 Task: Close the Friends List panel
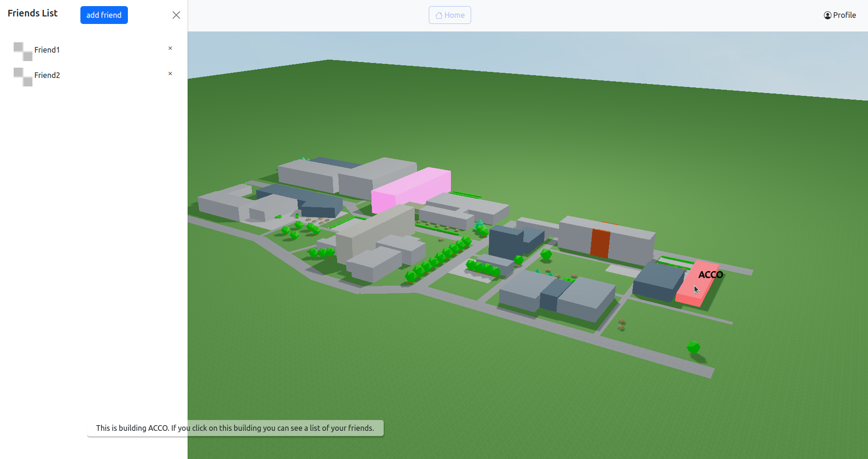pyautogui.click(x=176, y=15)
